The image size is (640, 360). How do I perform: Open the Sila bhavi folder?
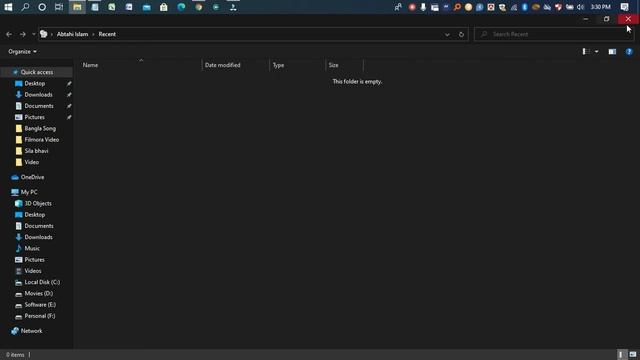[x=36, y=151]
